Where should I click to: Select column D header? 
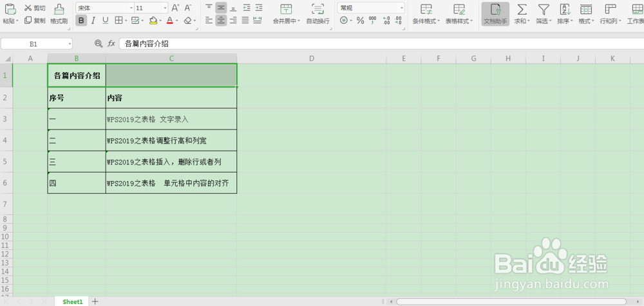312,59
